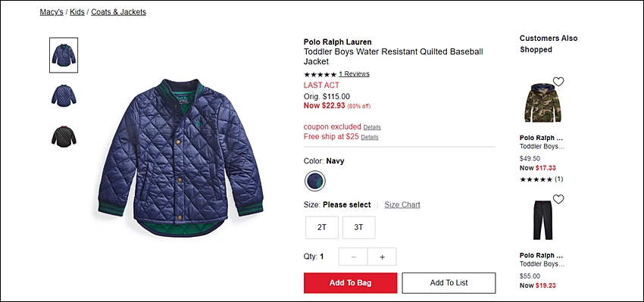The height and width of the screenshot is (302, 644).
Task: Show the second jacket view thumbnail
Action: pos(64,95)
